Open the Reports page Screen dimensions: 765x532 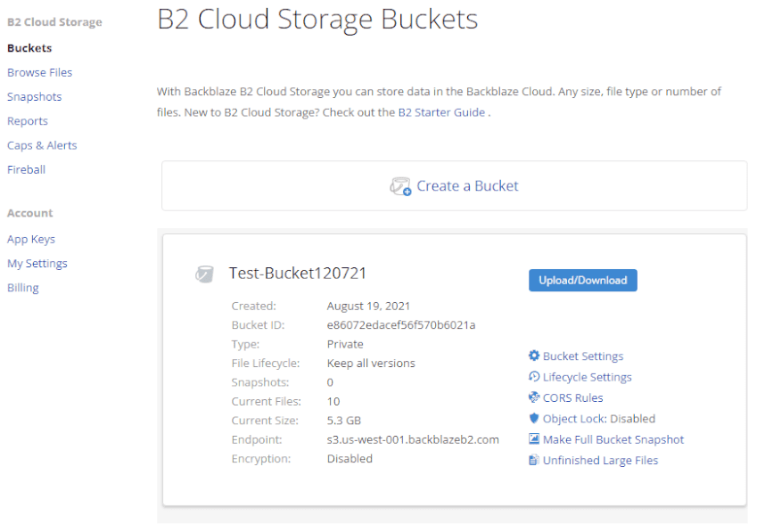pyautogui.click(x=28, y=121)
